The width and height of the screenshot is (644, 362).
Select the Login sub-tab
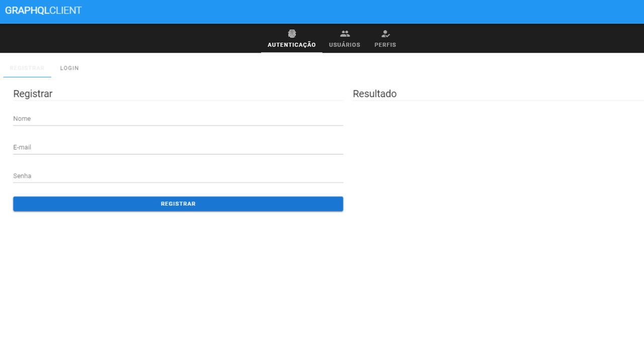(x=69, y=68)
